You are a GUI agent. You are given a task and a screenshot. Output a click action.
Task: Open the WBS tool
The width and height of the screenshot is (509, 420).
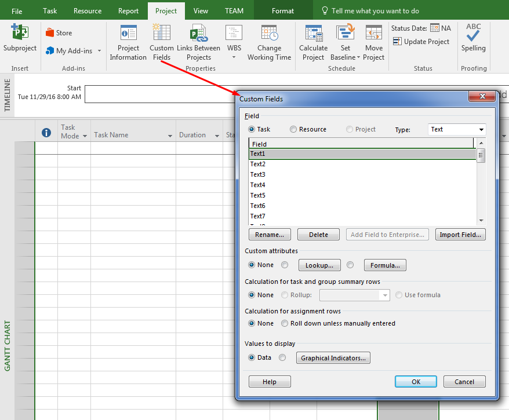point(234,41)
